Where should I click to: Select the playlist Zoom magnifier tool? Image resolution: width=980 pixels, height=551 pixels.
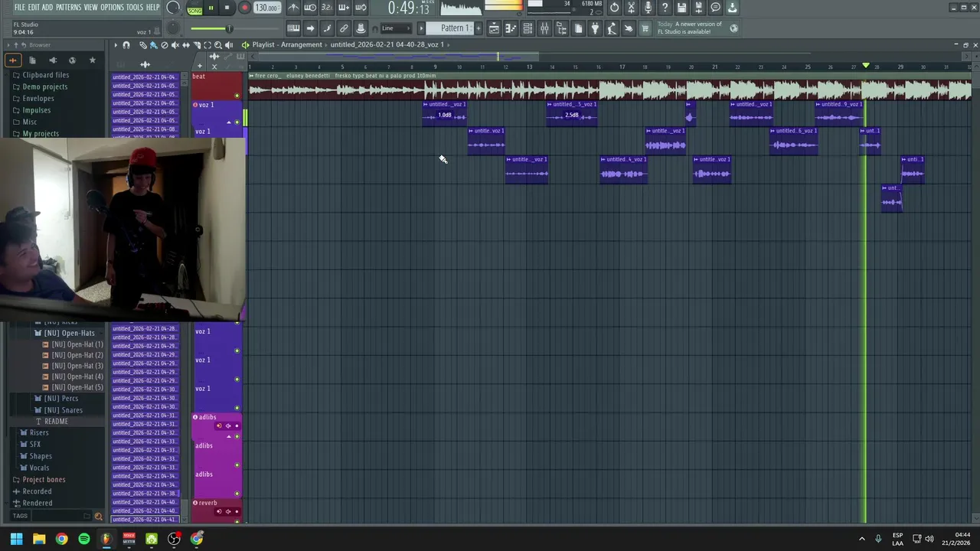click(217, 45)
